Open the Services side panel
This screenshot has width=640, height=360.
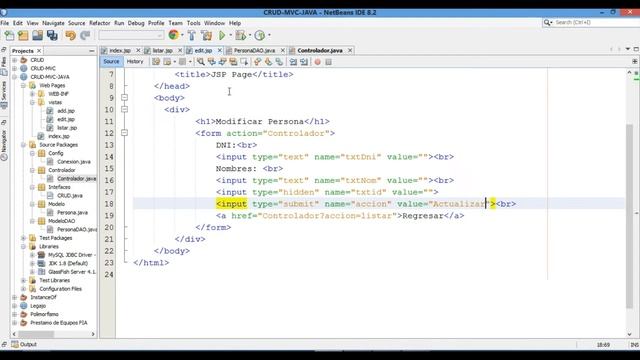pos(4,95)
